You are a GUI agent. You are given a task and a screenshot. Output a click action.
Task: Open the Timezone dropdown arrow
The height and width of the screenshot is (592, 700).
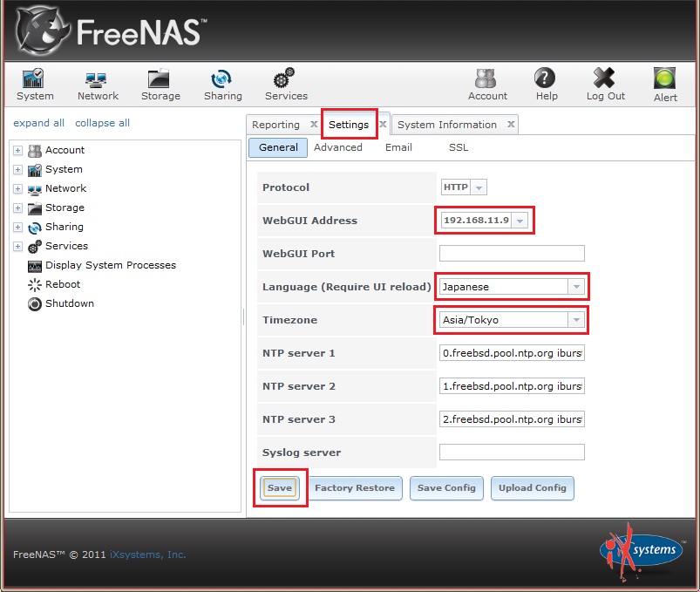pyautogui.click(x=576, y=320)
